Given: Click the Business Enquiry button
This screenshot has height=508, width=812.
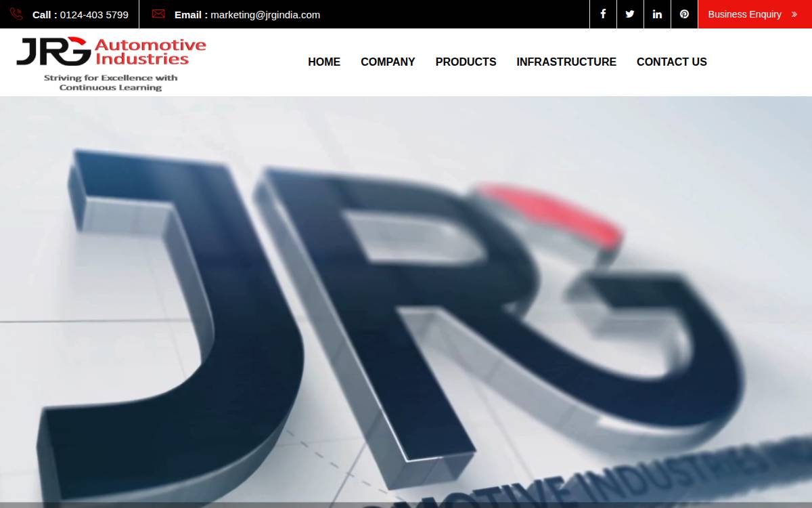Looking at the screenshot, I should point(754,14).
